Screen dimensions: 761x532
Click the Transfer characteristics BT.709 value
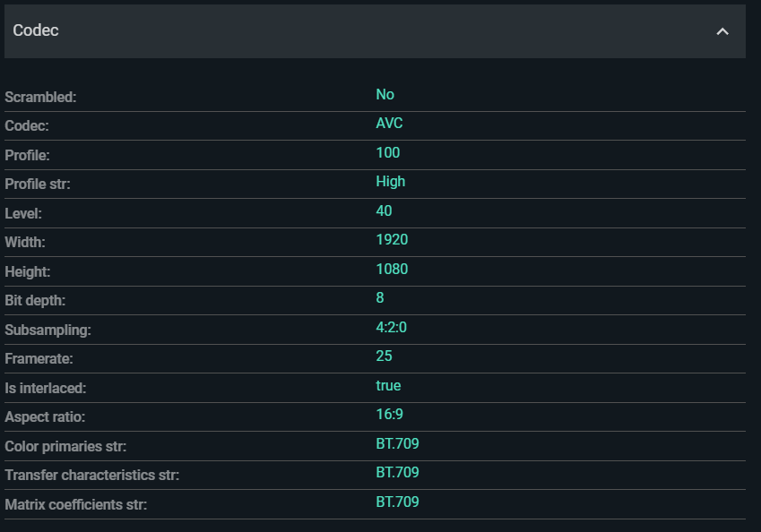click(x=397, y=473)
